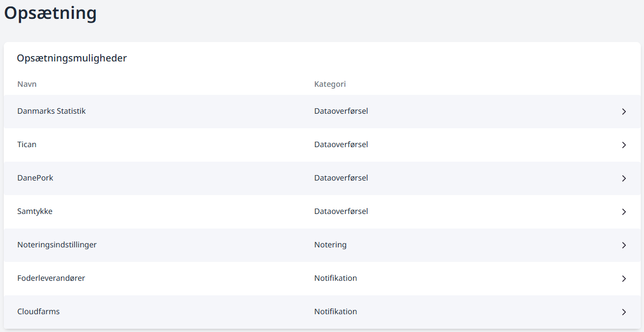Select the Samtykke row name
Image resolution: width=644 pixels, height=332 pixels.
pos(34,211)
